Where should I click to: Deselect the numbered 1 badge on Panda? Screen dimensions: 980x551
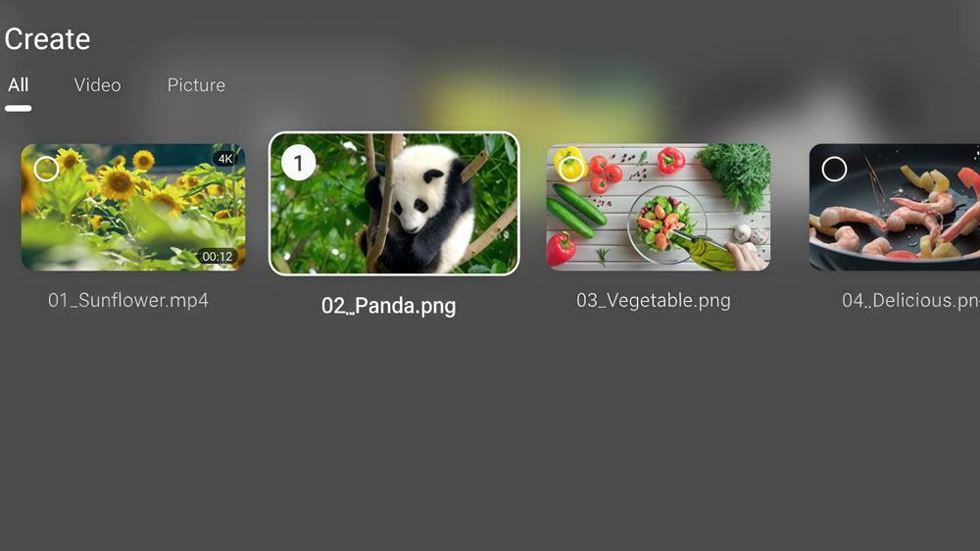[x=298, y=163]
